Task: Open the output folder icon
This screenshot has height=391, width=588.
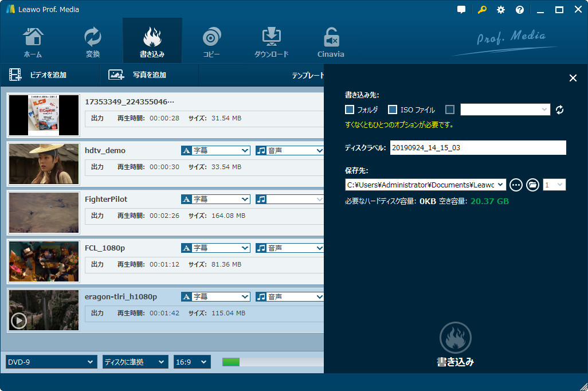Action: [x=532, y=185]
